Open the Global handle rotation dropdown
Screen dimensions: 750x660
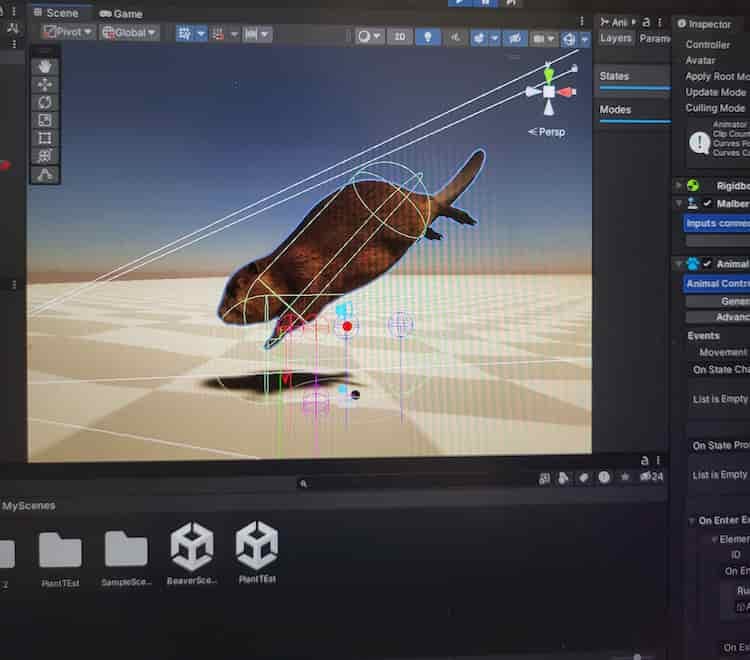[x=129, y=33]
